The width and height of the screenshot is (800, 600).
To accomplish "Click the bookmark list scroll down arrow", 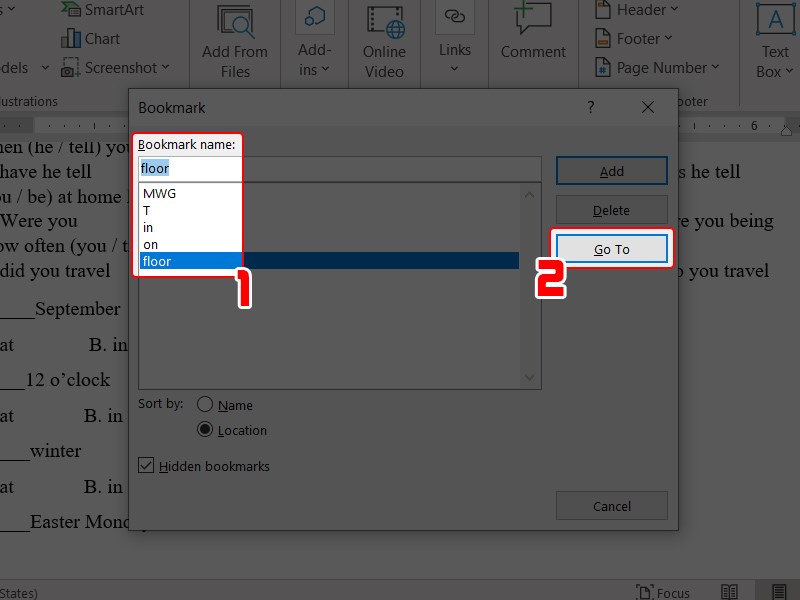I will click(x=530, y=377).
